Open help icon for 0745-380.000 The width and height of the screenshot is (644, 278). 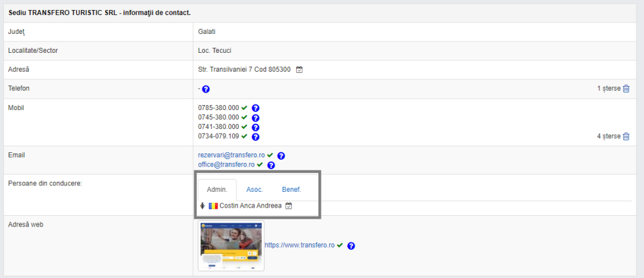[x=255, y=118]
